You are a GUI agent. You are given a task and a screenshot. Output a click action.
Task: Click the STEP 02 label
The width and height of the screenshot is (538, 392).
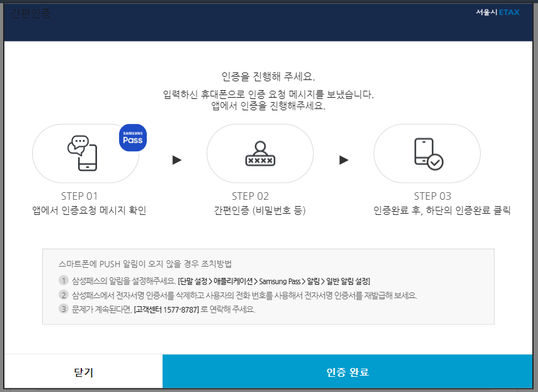(x=250, y=196)
